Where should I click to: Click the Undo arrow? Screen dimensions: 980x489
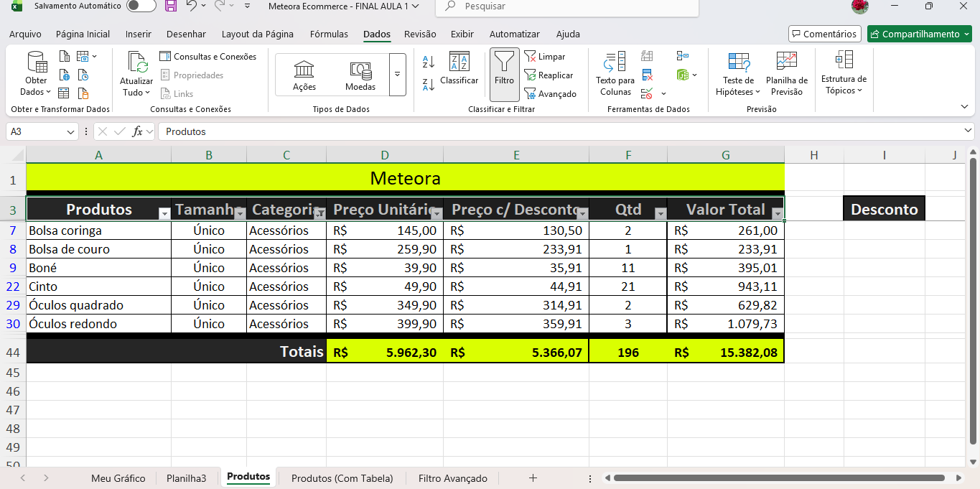click(x=191, y=6)
